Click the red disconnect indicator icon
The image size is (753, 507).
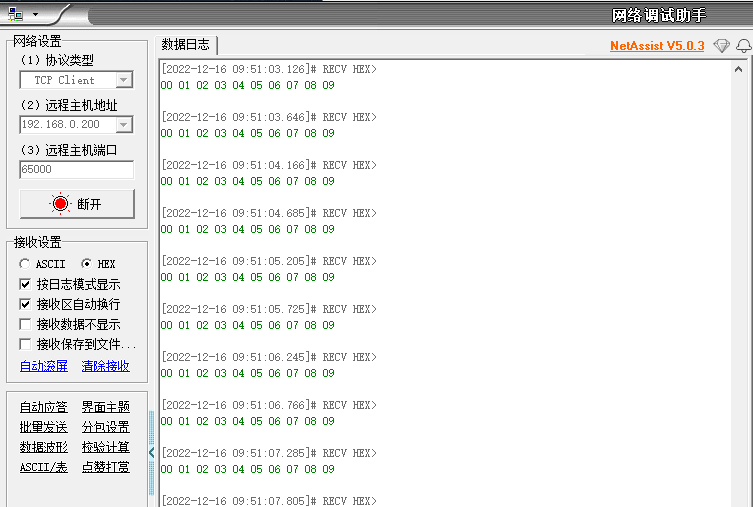pyautogui.click(x=61, y=204)
